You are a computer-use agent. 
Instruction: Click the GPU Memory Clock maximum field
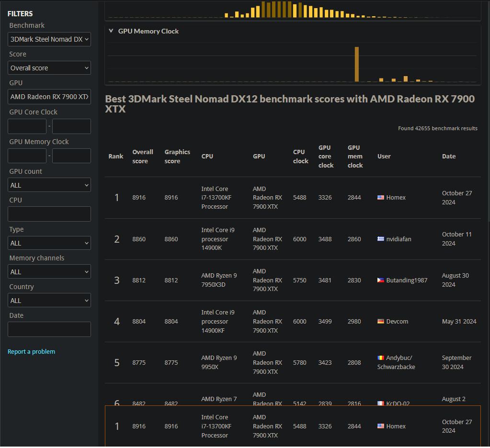pyautogui.click(x=71, y=156)
